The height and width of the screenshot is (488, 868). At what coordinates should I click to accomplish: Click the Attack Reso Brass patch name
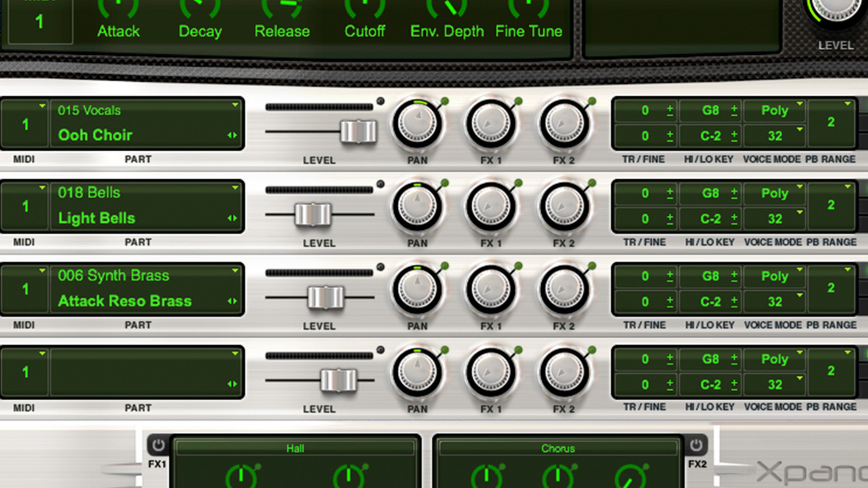point(124,301)
